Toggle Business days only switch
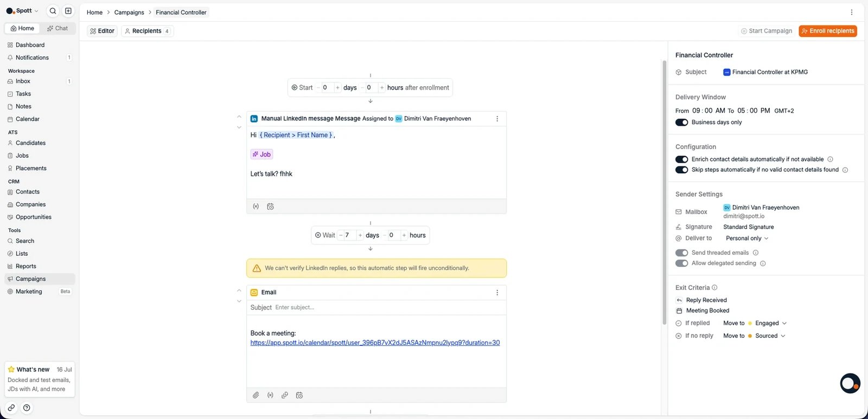The width and height of the screenshot is (868, 419). pyautogui.click(x=681, y=123)
